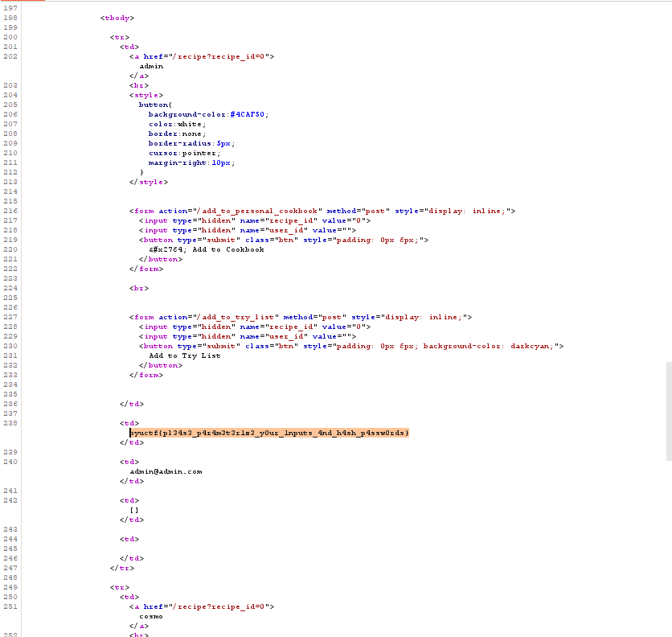672x637 pixels.
Task: Click the 'border:none' declaration
Action: (x=178, y=134)
